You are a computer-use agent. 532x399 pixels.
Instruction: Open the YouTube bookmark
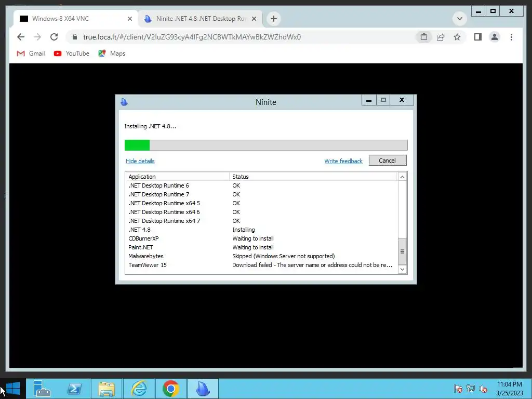click(x=72, y=54)
